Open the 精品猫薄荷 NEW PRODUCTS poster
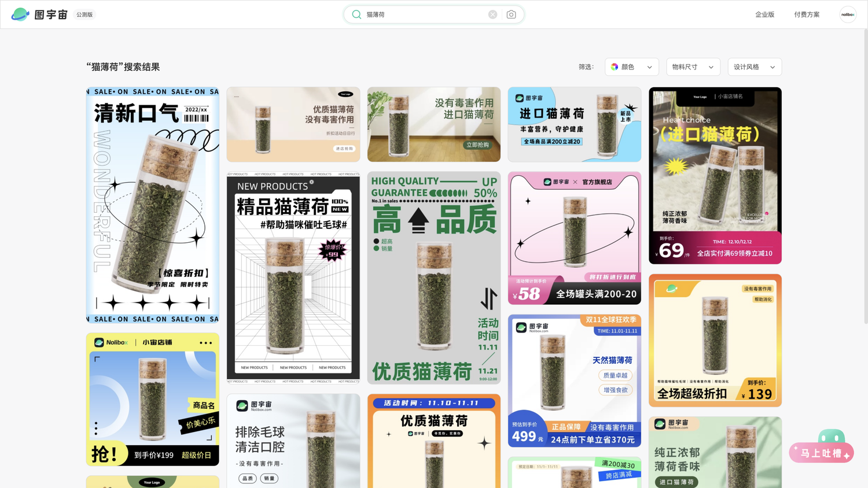The width and height of the screenshot is (868, 488). coord(293,278)
